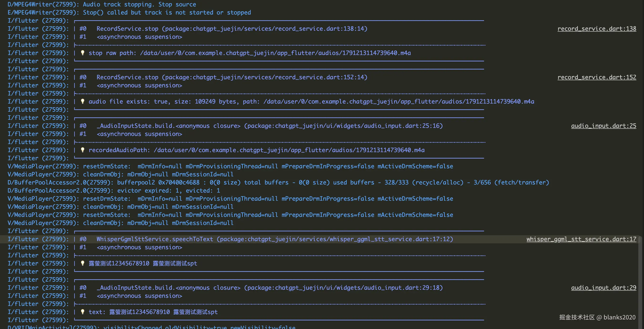The image size is (644, 329).
Task: Click the lightbulb before "audio file exists"
Action: pos(83,101)
